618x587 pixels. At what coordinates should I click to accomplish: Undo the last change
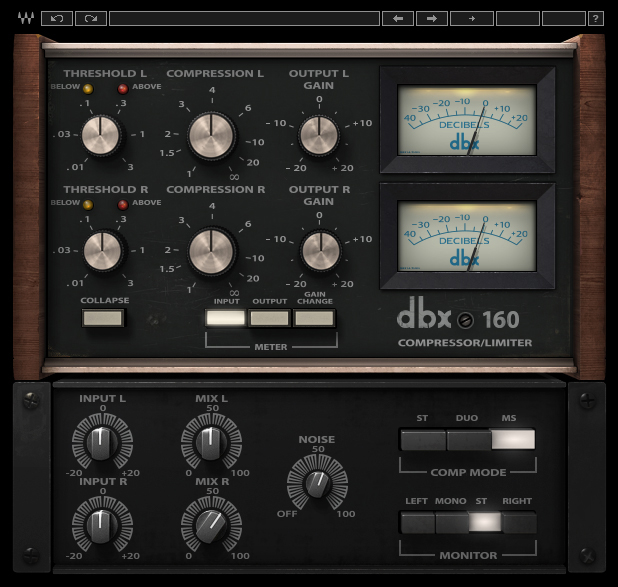[x=57, y=19]
